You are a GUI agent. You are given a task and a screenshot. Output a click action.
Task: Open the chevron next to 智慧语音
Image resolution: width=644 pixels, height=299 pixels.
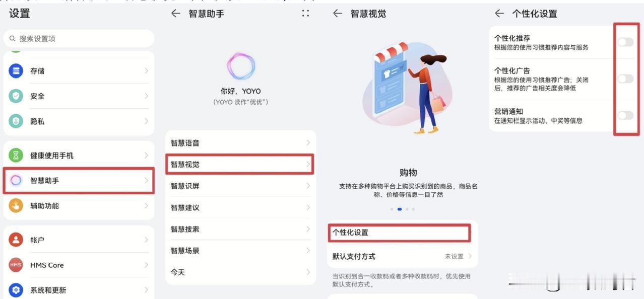[x=308, y=143]
